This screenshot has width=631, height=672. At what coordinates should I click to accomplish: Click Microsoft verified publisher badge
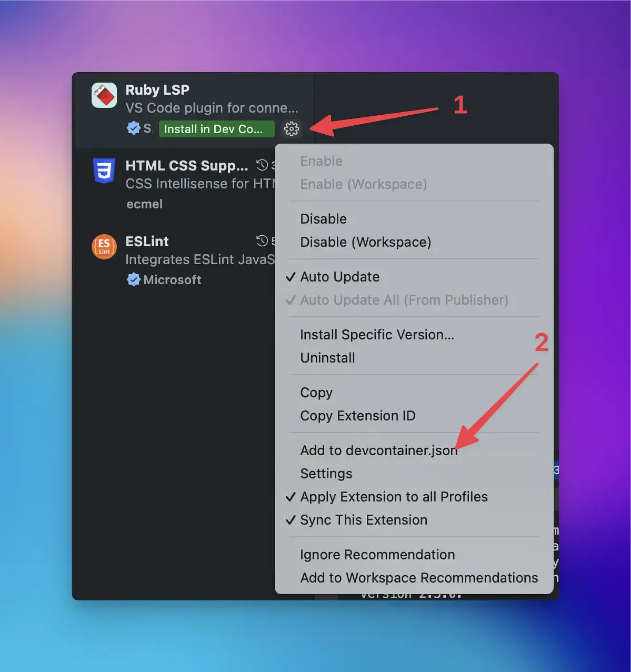pos(133,279)
